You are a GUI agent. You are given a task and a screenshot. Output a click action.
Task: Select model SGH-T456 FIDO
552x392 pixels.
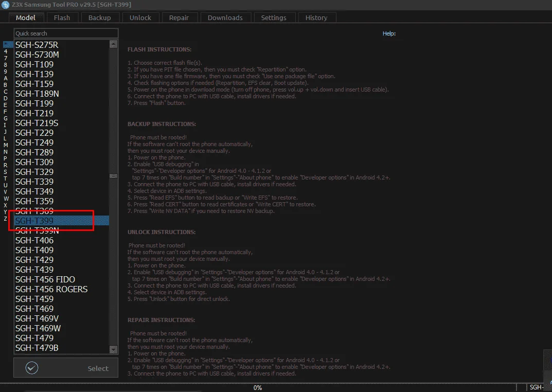click(62, 279)
